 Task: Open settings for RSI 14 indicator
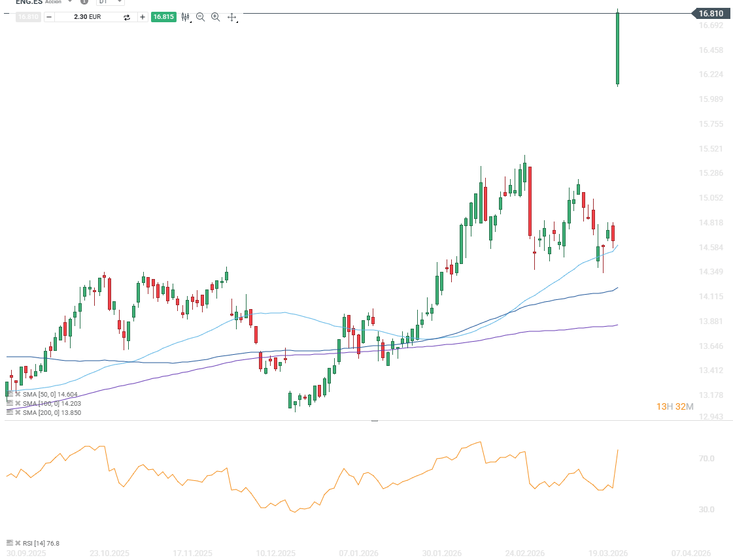(x=10, y=544)
